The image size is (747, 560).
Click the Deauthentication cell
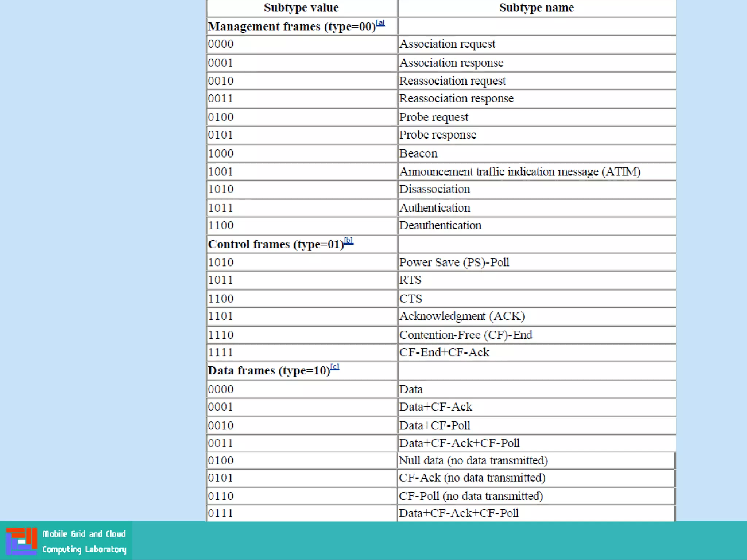440,225
